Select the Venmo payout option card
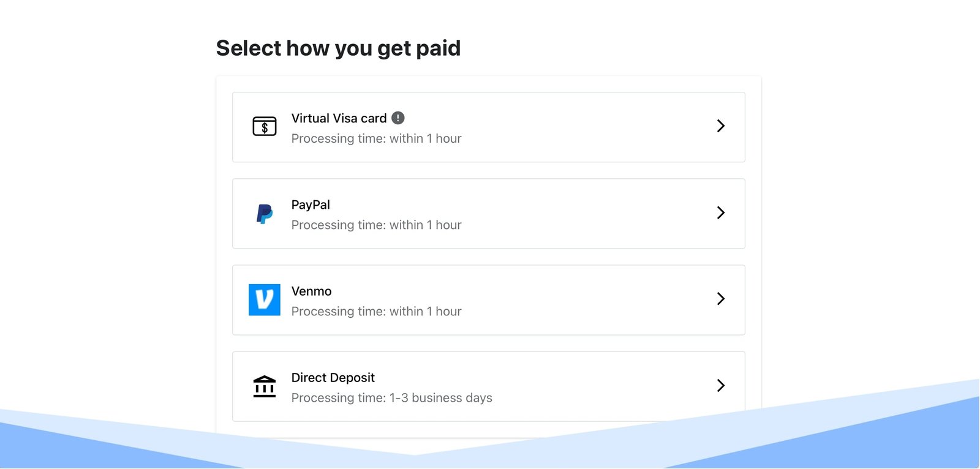Viewport: 980px width, 469px height. click(489, 300)
